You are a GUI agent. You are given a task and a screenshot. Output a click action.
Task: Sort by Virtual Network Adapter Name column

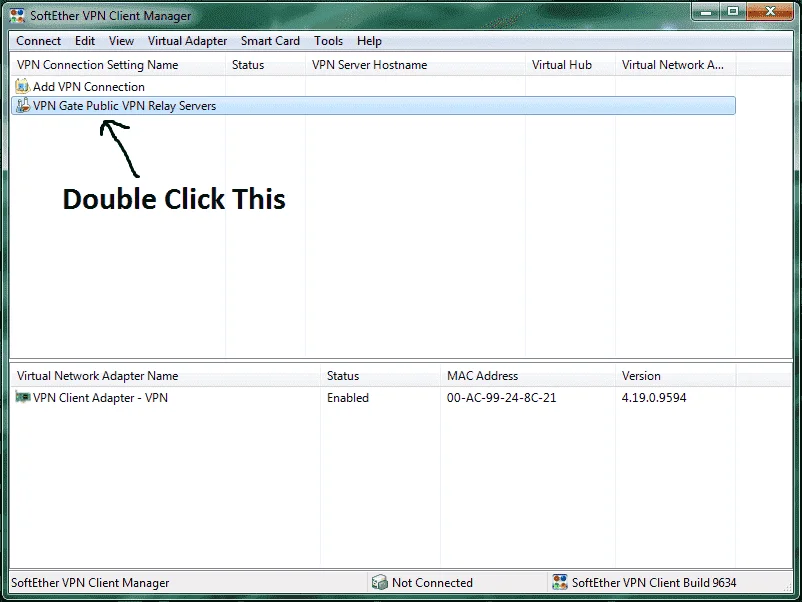(x=166, y=376)
